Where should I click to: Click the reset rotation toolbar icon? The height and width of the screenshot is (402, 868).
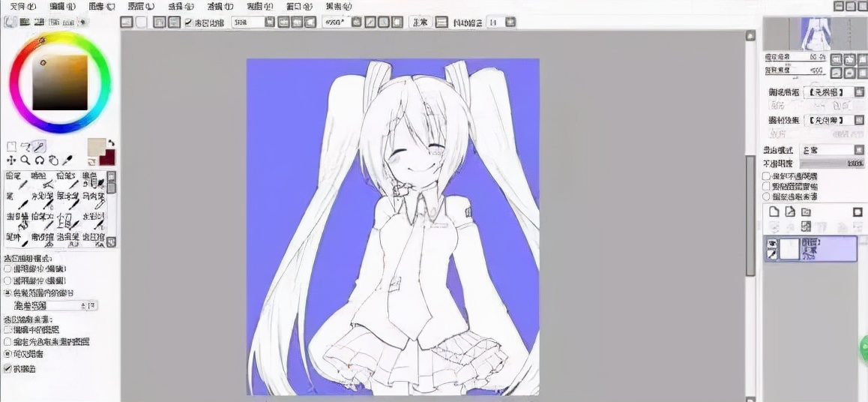point(397,22)
